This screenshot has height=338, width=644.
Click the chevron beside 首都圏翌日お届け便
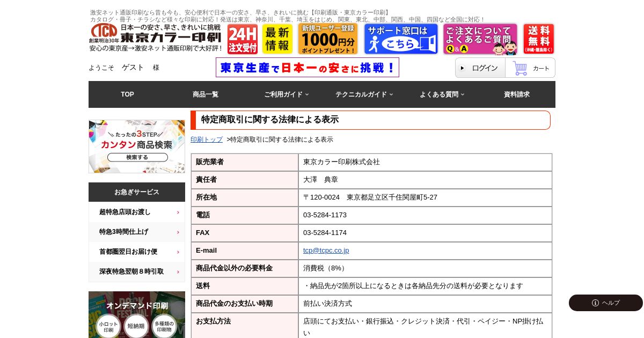click(178, 252)
